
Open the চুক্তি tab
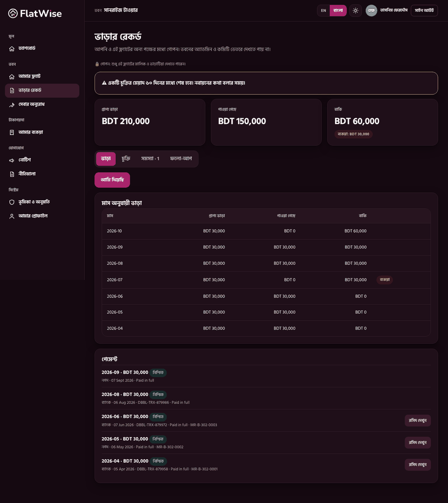pos(126,159)
